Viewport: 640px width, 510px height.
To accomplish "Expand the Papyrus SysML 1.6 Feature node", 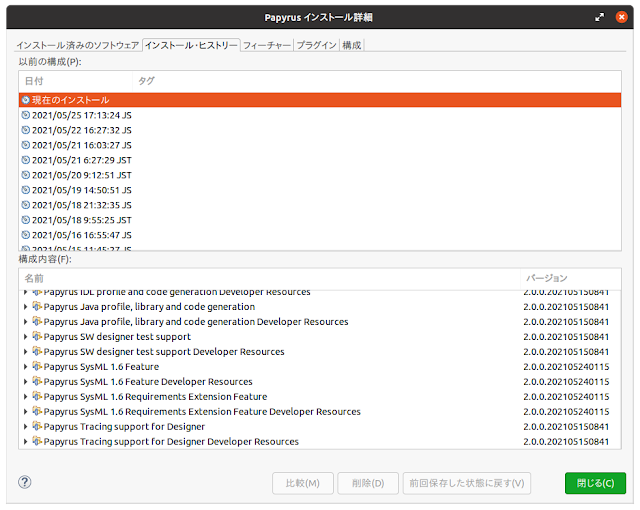I will click(25, 367).
